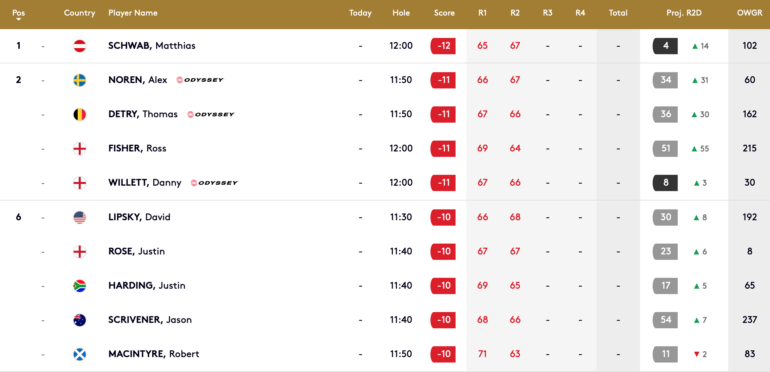
Task: Open WILLETT, Danny player row
Action: click(385, 183)
